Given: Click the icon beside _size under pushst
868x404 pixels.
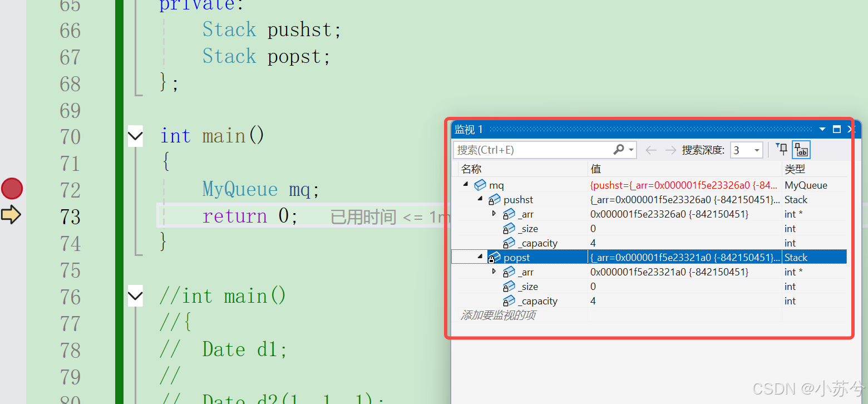Looking at the screenshot, I should tap(509, 229).
